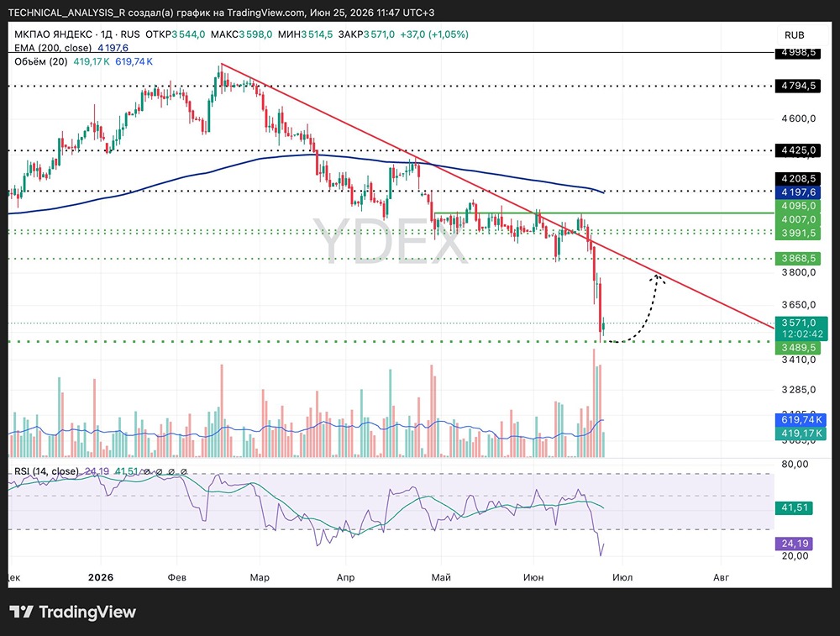Click the green 3991,5 price label
This screenshot has height=636, width=840.
798,233
